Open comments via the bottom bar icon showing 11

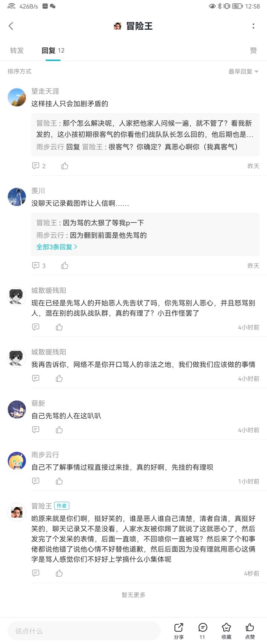(202, 631)
